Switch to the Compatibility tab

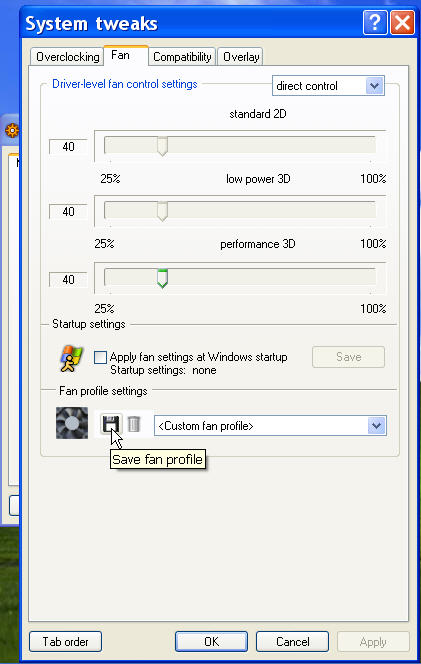(x=182, y=57)
